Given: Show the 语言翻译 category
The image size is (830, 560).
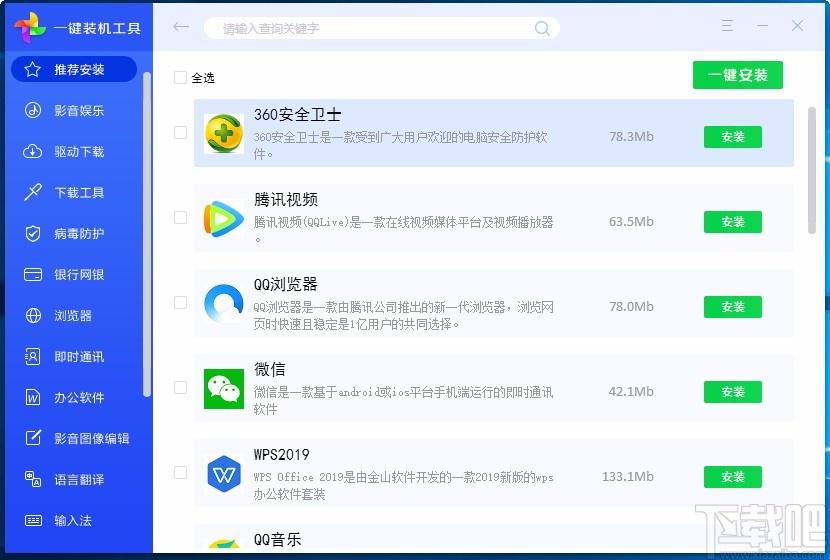Looking at the screenshot, I should pos(74,479).
